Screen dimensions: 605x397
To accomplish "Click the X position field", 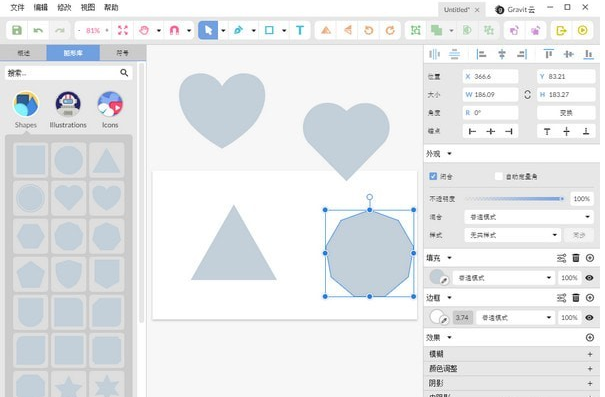I will [x=490, y=76].
